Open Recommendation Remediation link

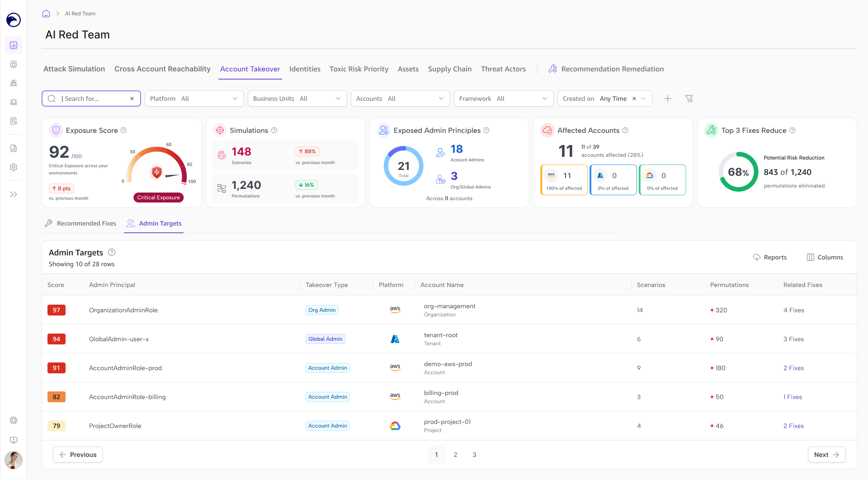606,69
